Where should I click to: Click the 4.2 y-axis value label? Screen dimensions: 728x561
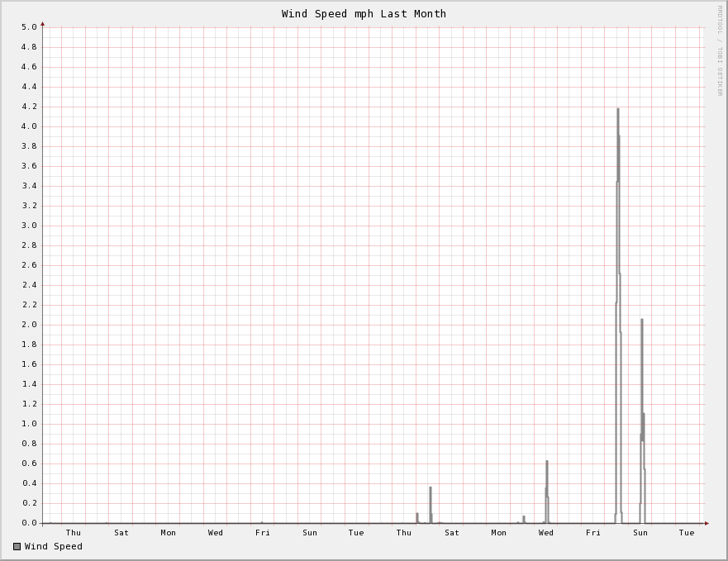[x=29, y=107]
